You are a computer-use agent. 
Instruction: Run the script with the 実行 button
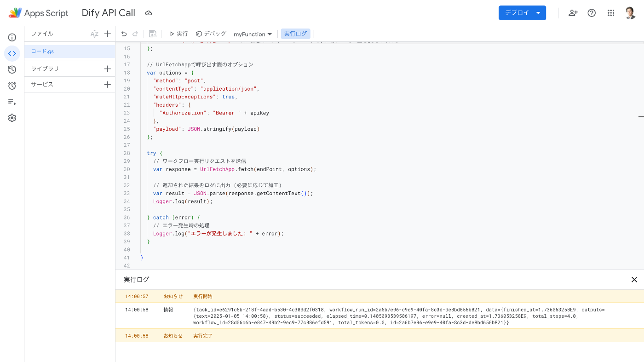point(178,34)
